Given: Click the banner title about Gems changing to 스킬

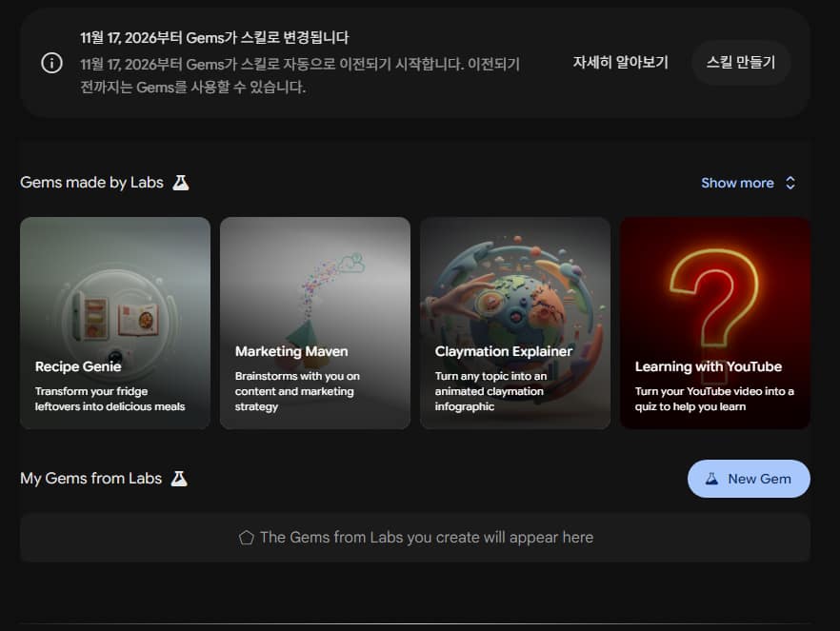Looking at the screenshot, I should (x=214, y=37).
